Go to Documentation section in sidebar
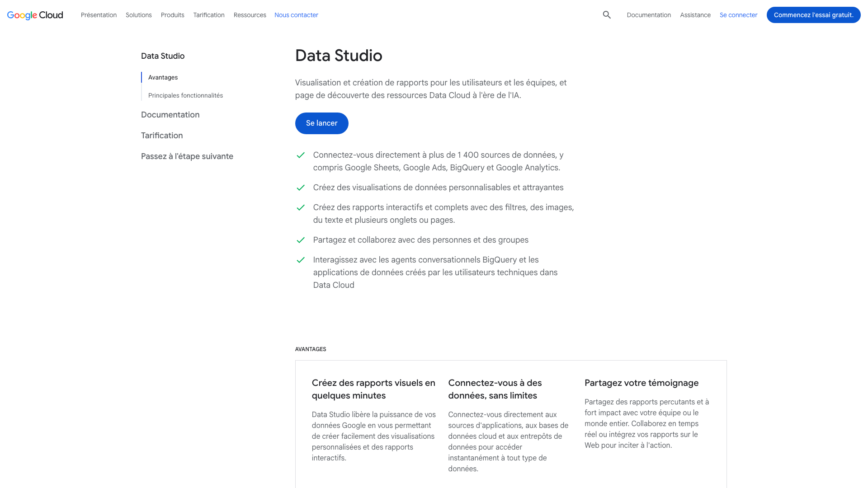This screenshot has width=868, height=488. (170, 115)
